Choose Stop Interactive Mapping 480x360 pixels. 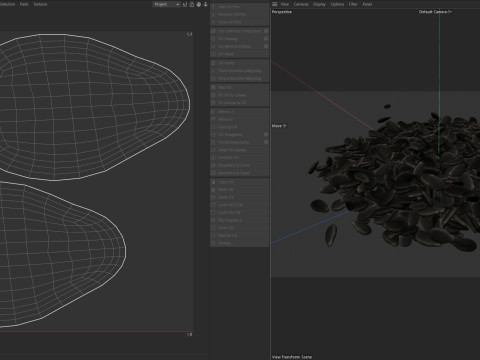(x=240, y=78)
